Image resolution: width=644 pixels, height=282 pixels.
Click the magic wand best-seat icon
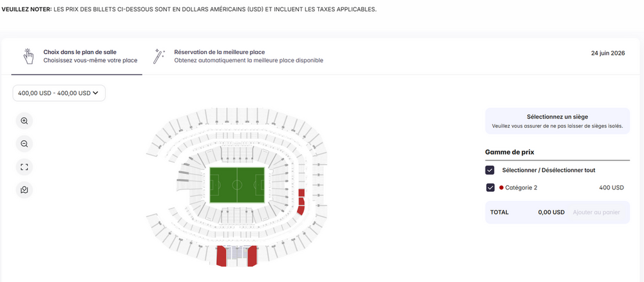coord(158,56)
